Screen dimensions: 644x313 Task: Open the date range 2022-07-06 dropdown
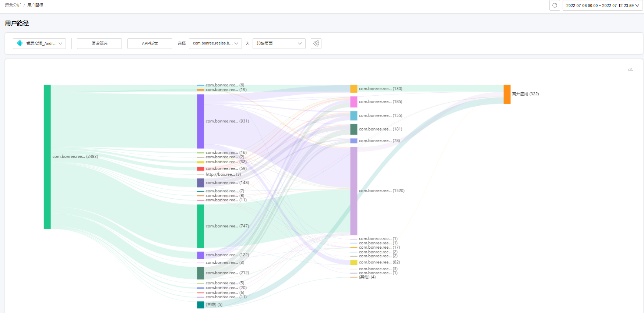(x=602, y=6)
